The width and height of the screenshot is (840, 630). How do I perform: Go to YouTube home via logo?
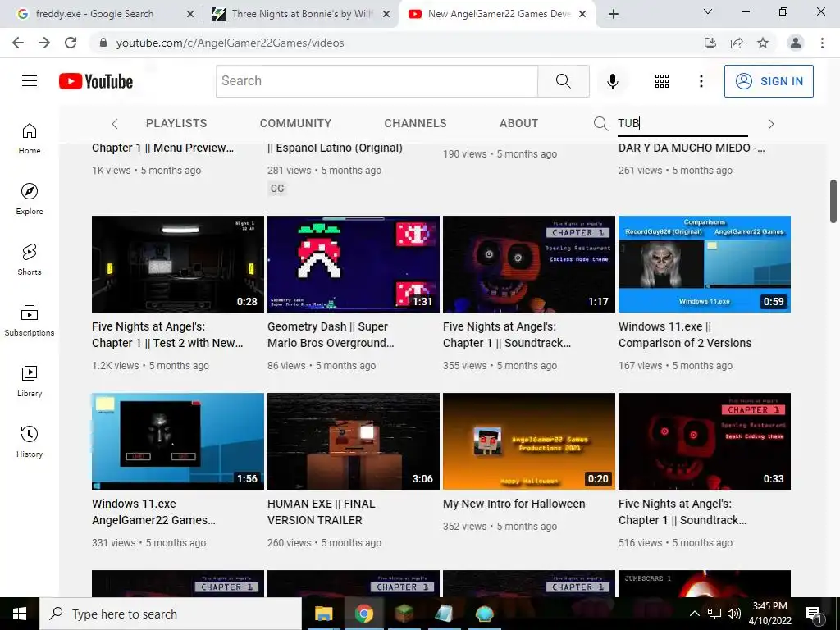click(96, 81)
